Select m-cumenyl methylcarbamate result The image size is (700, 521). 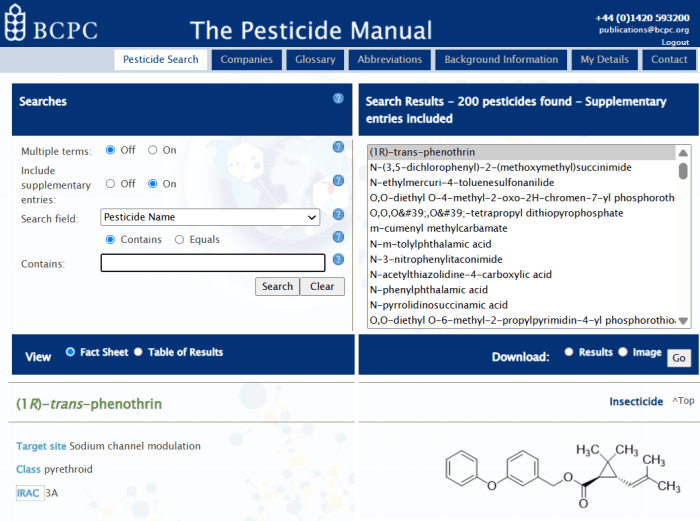click(x=522, y=228)
